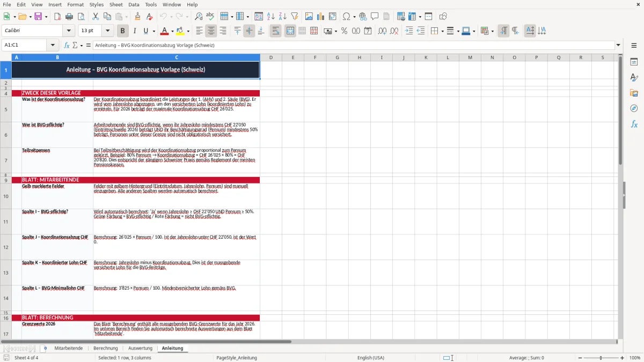Viewport: 644px width, 362px height.
Task: Select row 5 header
Action: point(6,109)
